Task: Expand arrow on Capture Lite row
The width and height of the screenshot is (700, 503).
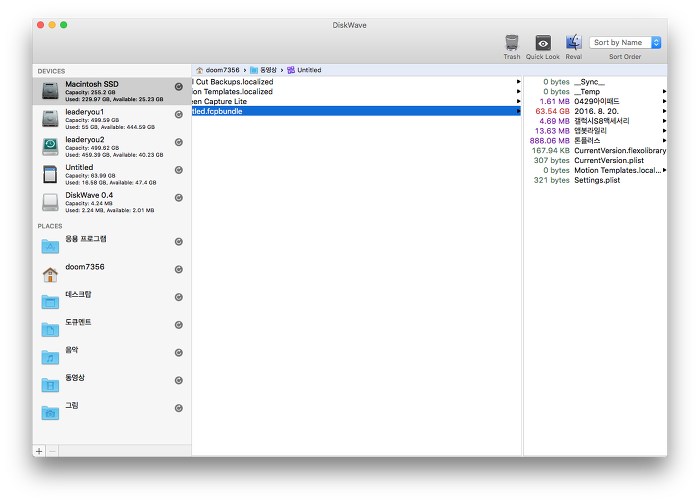Action: [x=518, y=101]
